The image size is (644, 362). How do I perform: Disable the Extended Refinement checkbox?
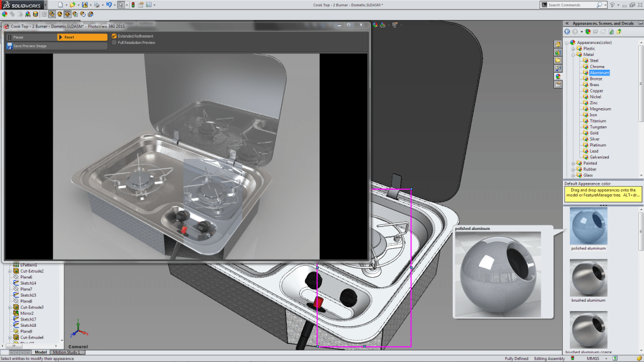click(x=114, y=36)
